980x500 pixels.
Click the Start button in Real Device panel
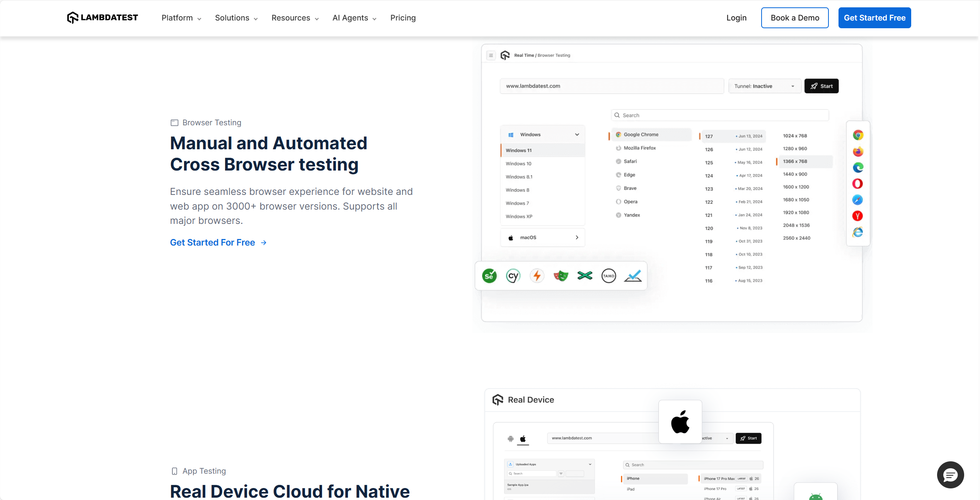click(748, 438)
